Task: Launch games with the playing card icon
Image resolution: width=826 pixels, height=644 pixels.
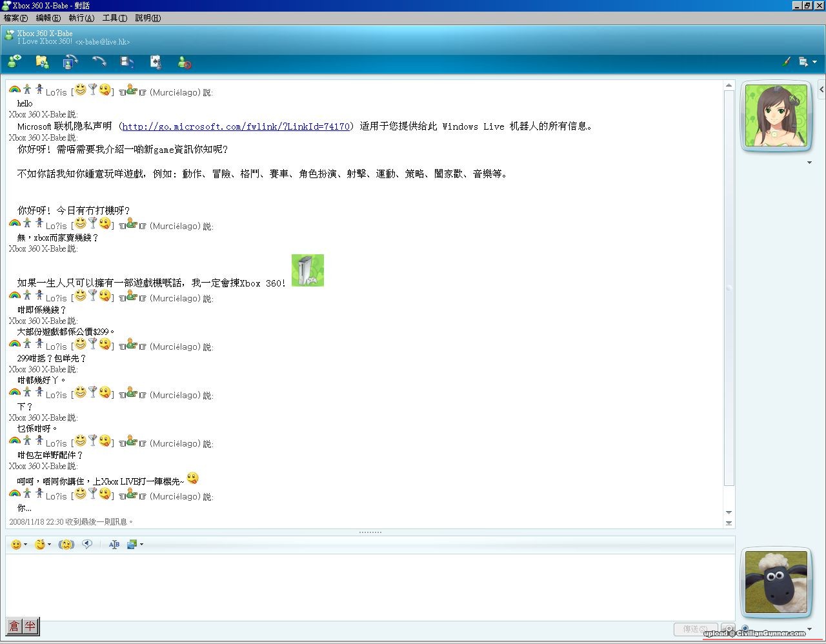Action: [x=156, y=62]
